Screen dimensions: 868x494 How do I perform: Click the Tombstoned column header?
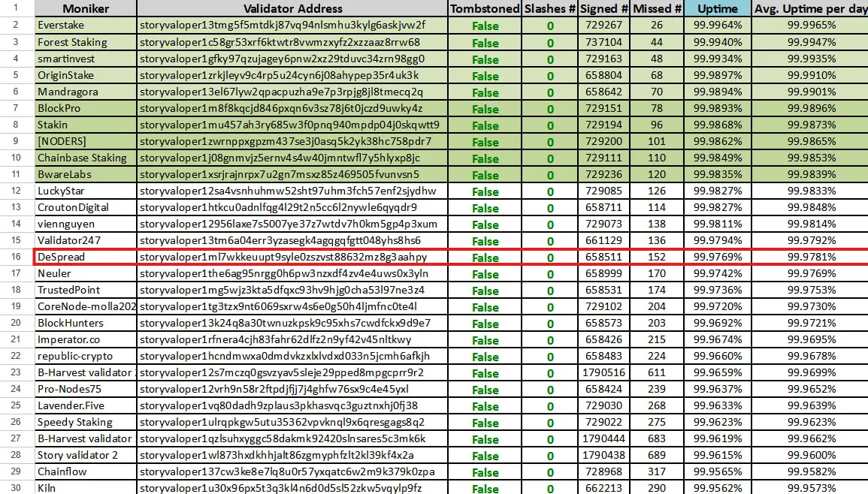(485, 8)
